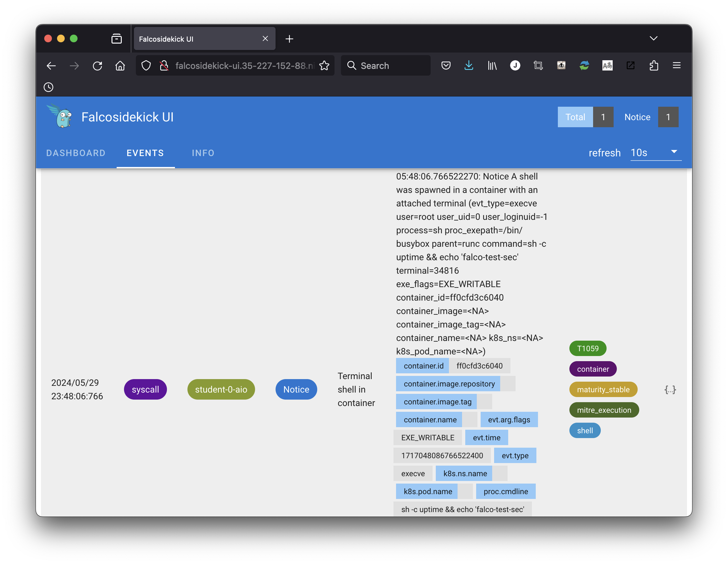The image size is (728, 564).
Task: Click the shell tag chip
Action: point(585,431)
